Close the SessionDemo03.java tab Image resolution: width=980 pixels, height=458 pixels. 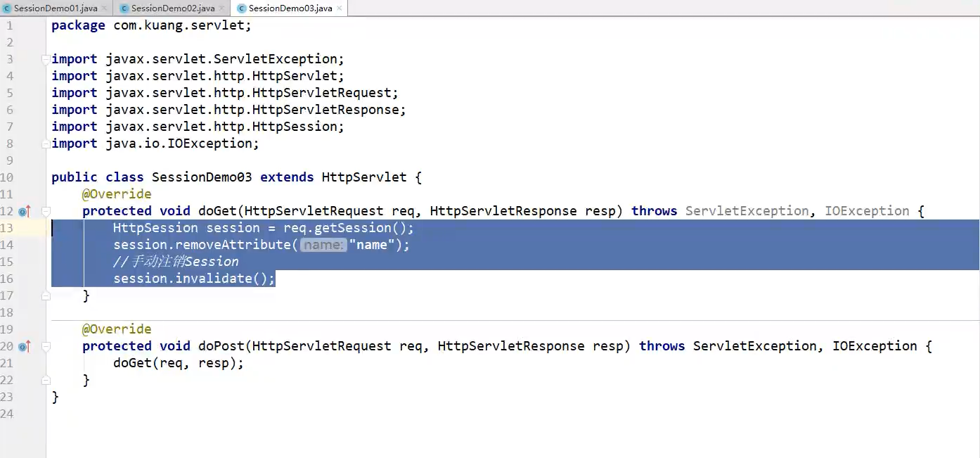click(x=340, y=8)
